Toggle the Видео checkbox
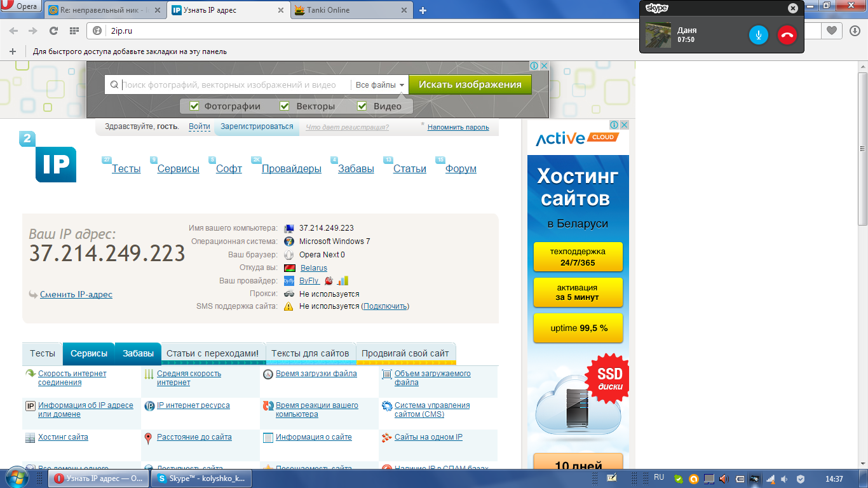 362,106
